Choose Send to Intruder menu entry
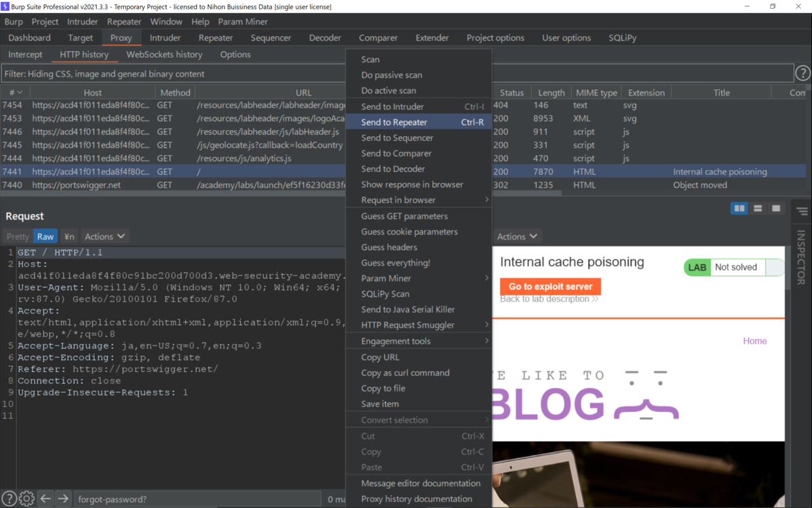The width and height of the screenshot is (812, 508). (x=419, y=106)
